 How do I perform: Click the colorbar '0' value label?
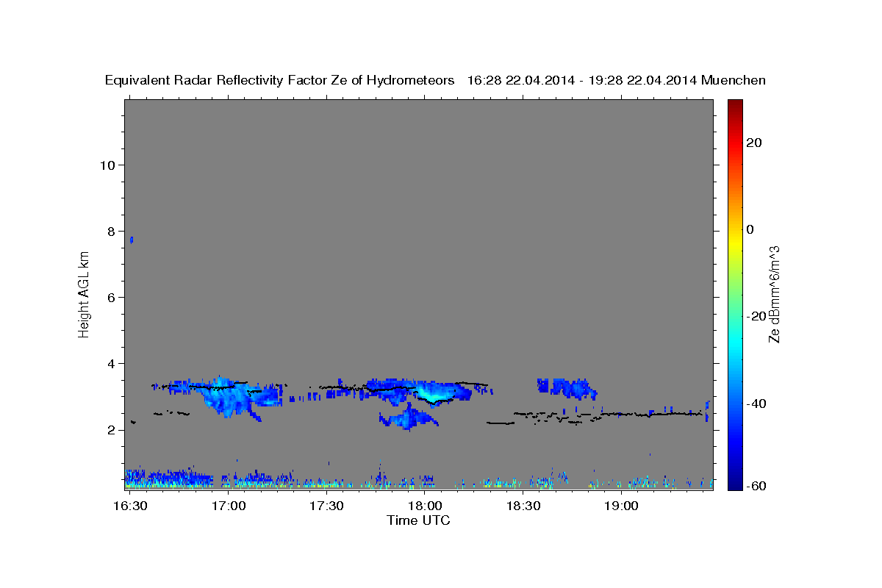click(x=750, y=229)
